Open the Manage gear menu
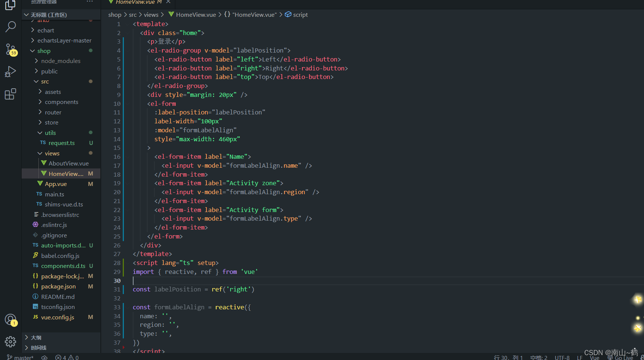Screen dimensions: 644x360 (10, 341)
